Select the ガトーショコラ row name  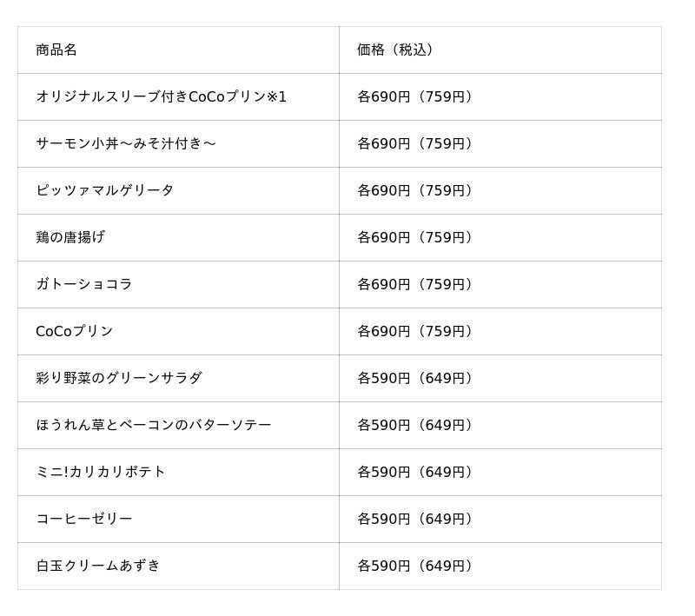pyautogui.click(x=84, y=285)
